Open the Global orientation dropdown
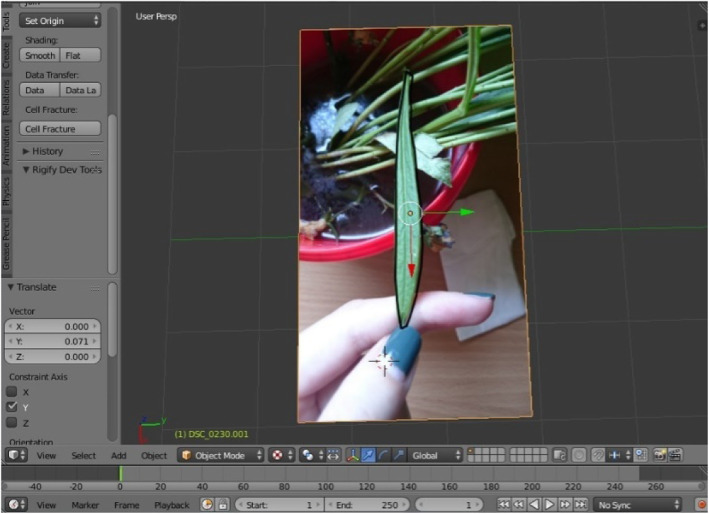 (x=437, y=455)
